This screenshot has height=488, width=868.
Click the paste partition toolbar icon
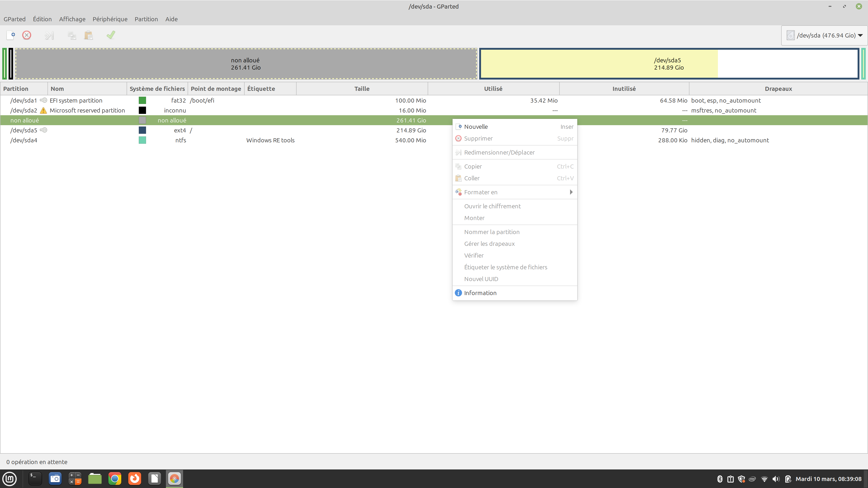click(89, 35)
